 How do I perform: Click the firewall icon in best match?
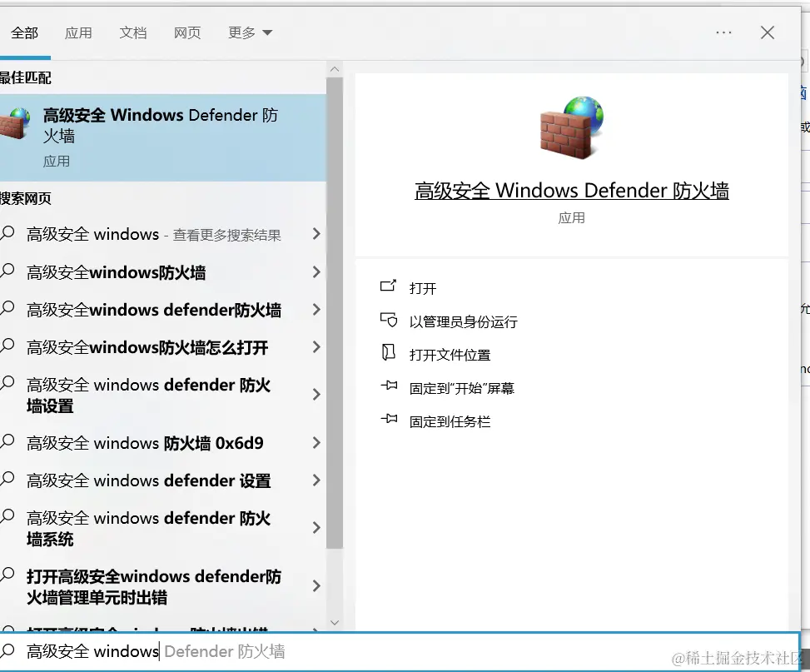[x=15, y=124]
